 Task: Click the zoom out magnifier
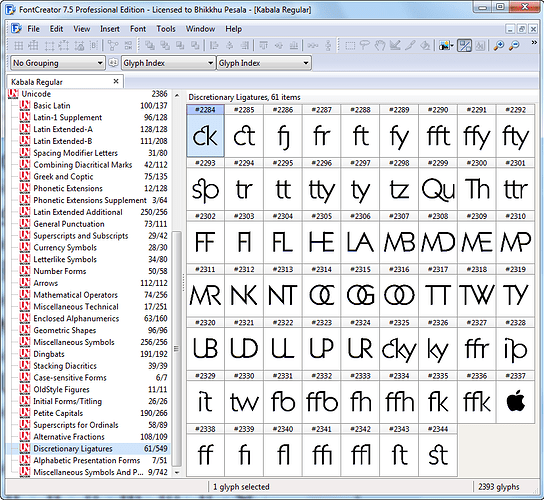514,45
